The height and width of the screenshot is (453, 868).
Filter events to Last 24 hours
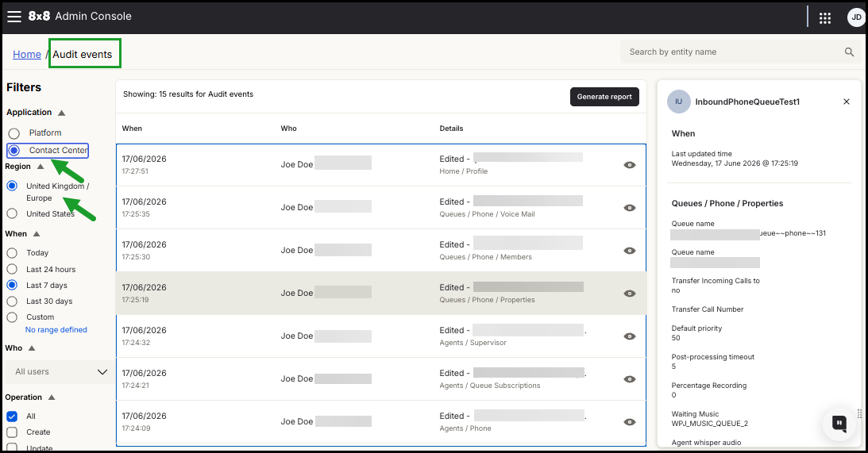coord(12,270)
